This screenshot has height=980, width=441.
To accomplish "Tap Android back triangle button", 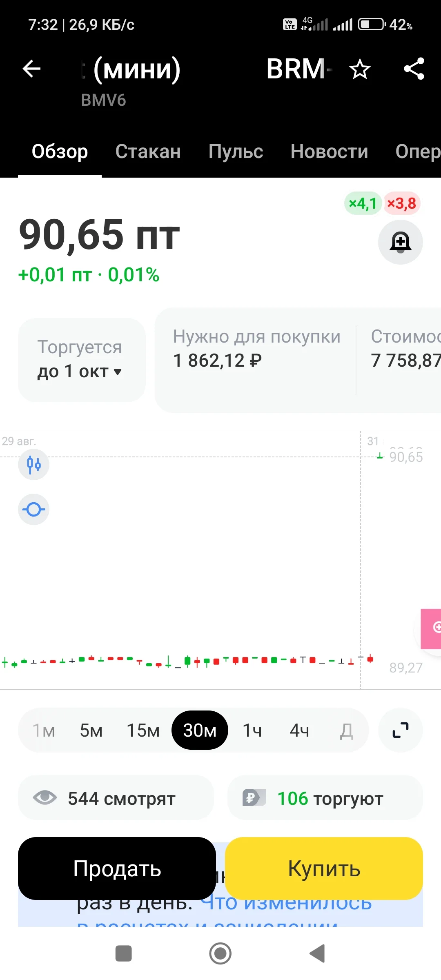I will (317, 954).
